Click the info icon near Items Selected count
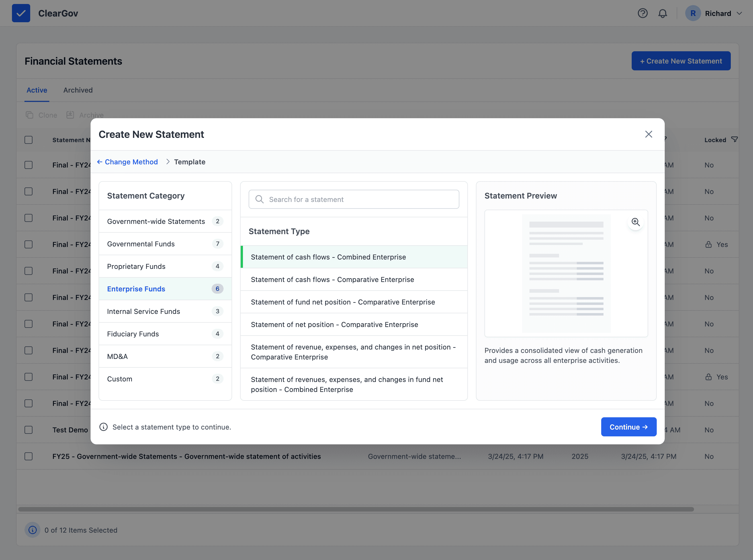The width and height of the screenshot is (753, 560). click(32, 530)
